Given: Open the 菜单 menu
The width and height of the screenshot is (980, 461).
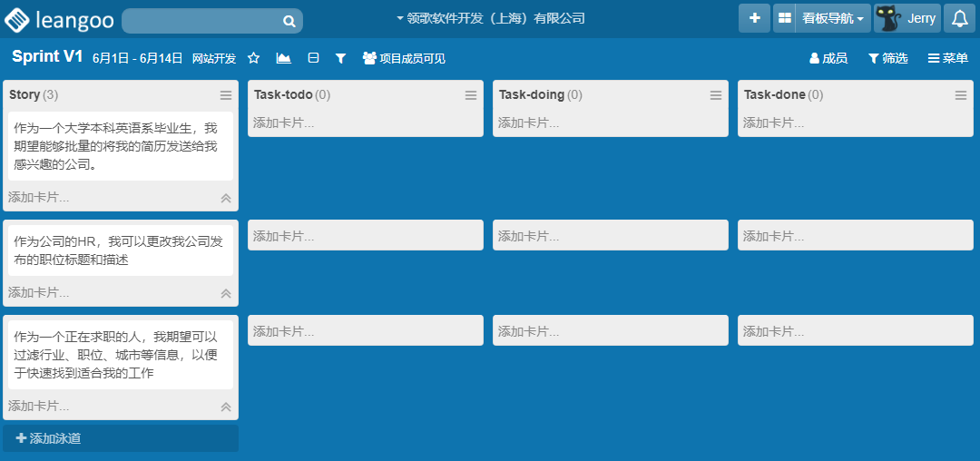Looking at the screenshot, I should coord(947,58).
